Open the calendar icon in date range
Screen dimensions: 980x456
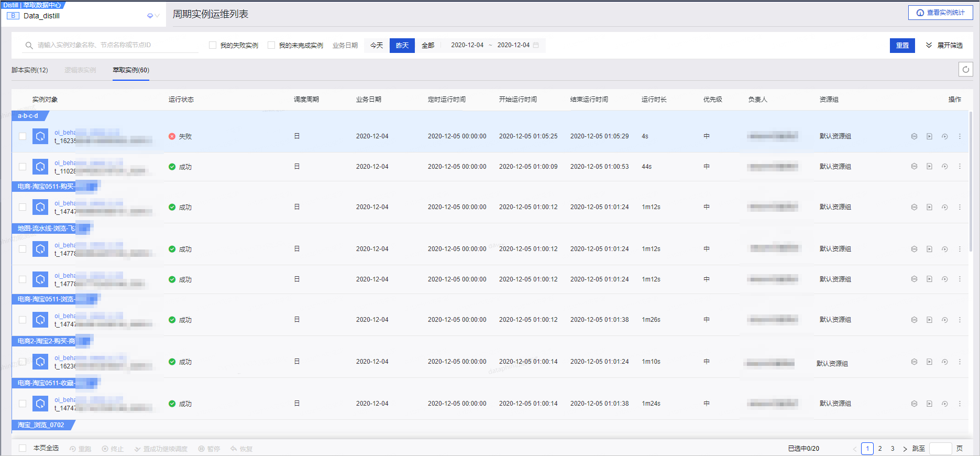pos(536,45)
